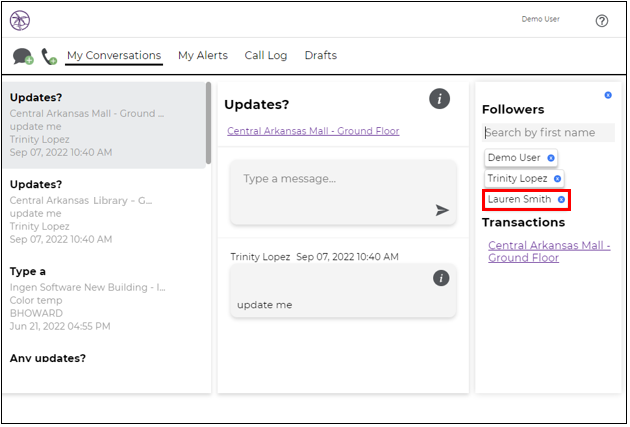Click the Lauren Smith follower chip

(x=526, y=200)
